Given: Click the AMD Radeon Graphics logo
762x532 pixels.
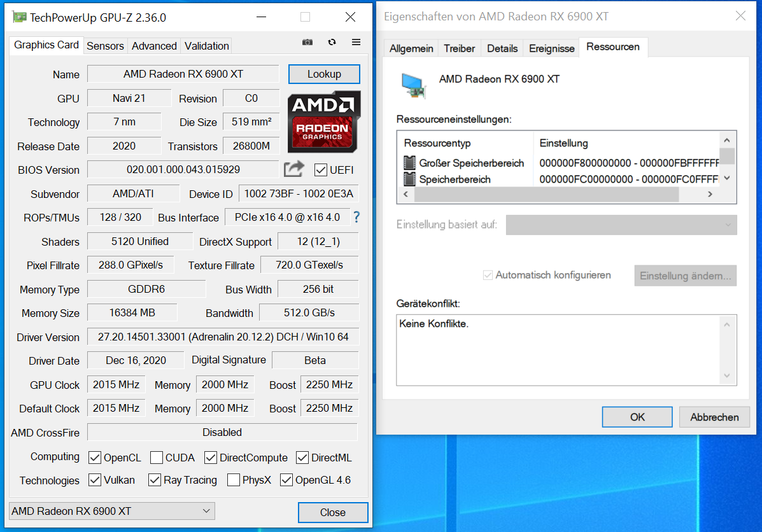Looking at the screenshot, I should [x=323, y=122].
